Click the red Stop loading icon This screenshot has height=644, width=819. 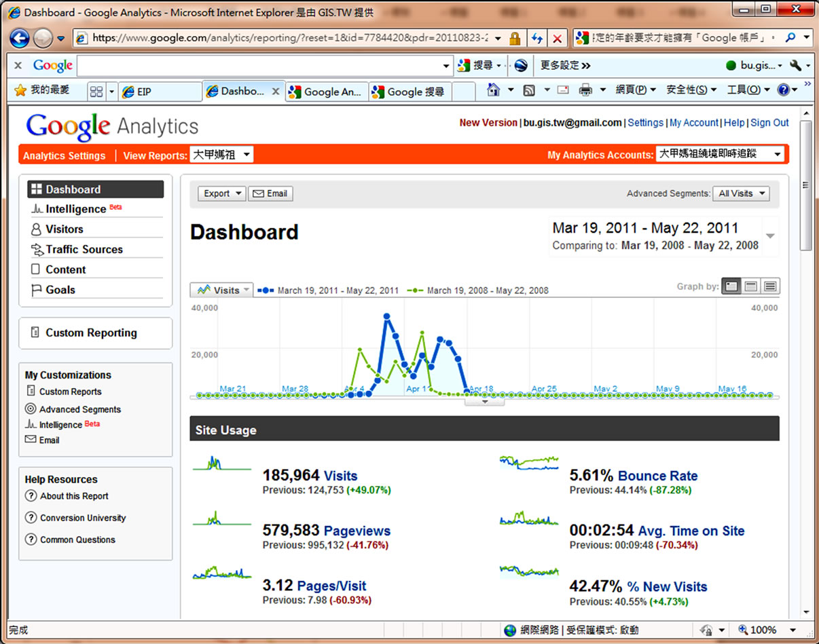(558, 38)
